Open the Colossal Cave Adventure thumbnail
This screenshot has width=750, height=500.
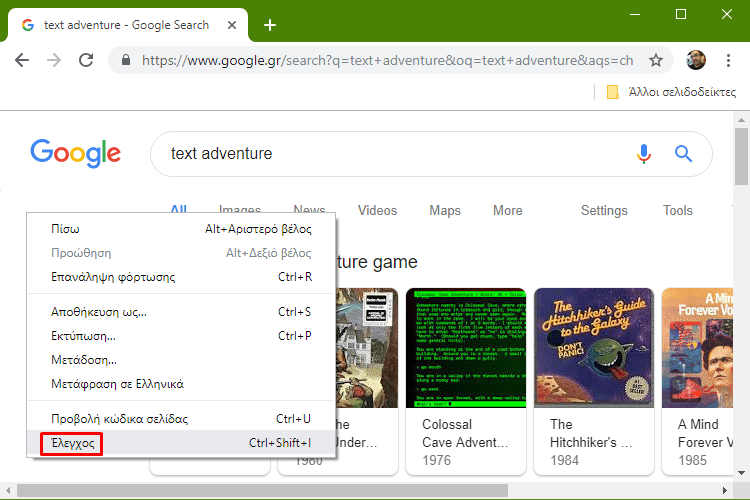(466, 348)
